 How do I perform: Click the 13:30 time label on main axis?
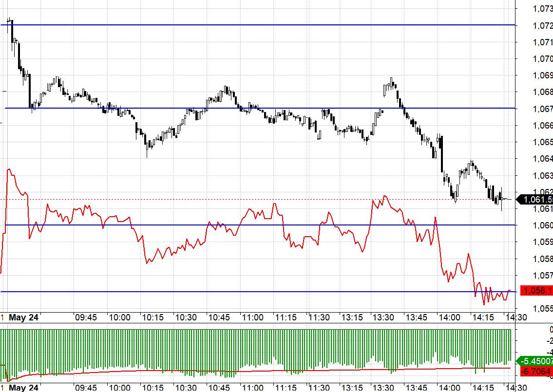[383, 317]
